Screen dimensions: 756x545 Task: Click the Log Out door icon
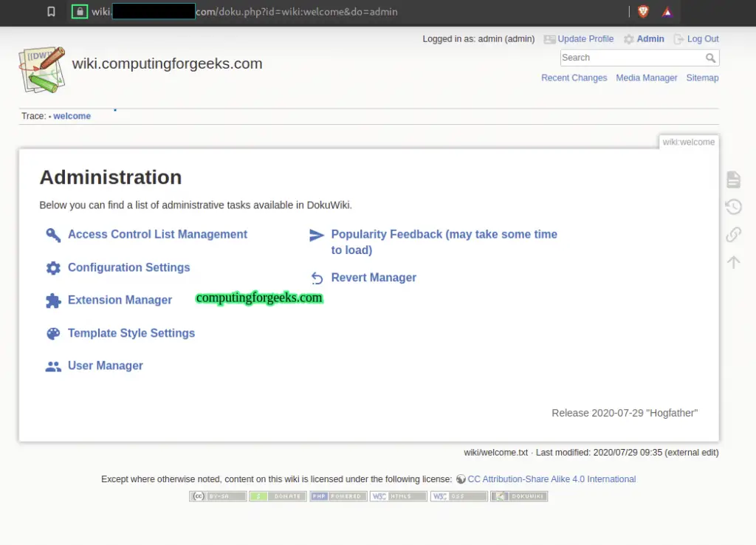click(x=679, y=39)
